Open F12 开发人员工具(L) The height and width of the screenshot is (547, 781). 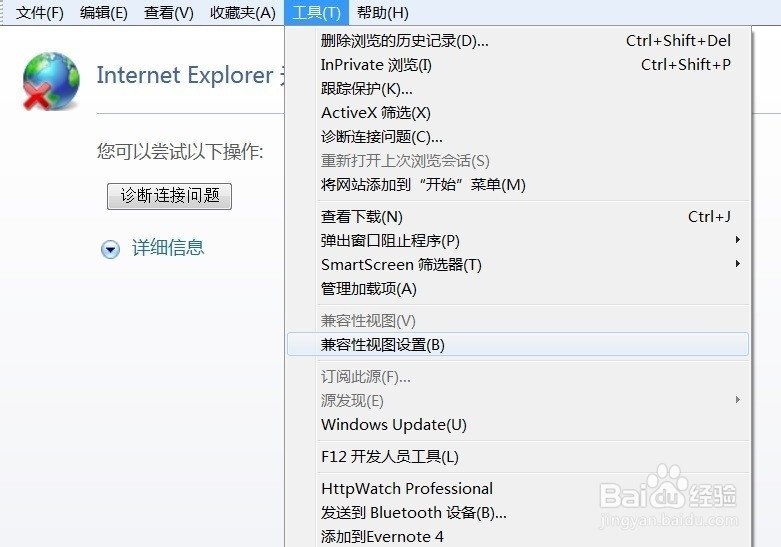coord(518,456)
